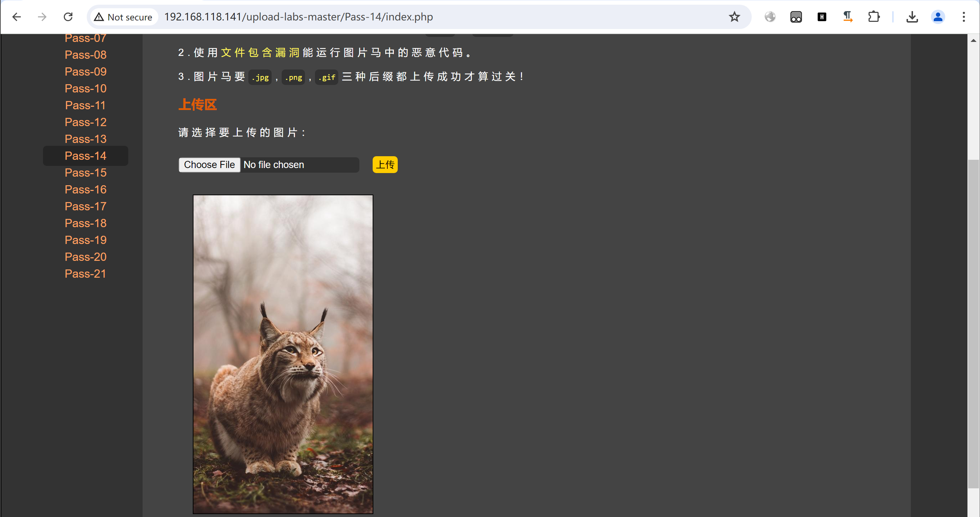Click the Not secure site info badge
Screen dimensions: 980x517
123,17
